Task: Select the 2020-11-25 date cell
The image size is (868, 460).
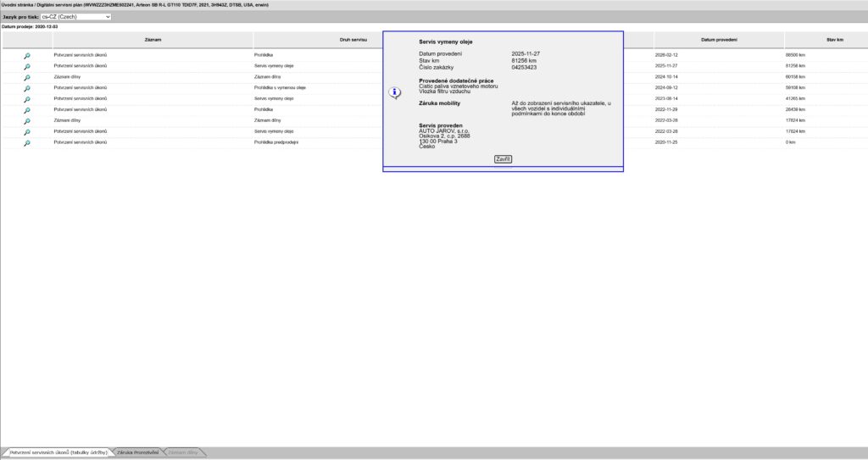Action: click(667, 142)
